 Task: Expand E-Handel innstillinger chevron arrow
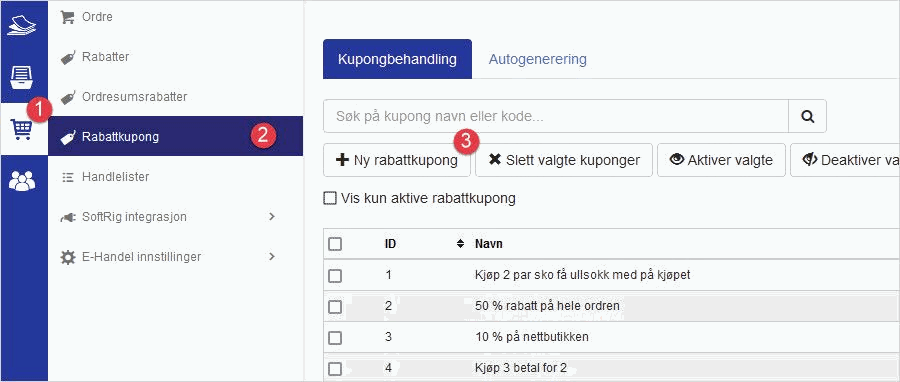(x=272, y=256)
